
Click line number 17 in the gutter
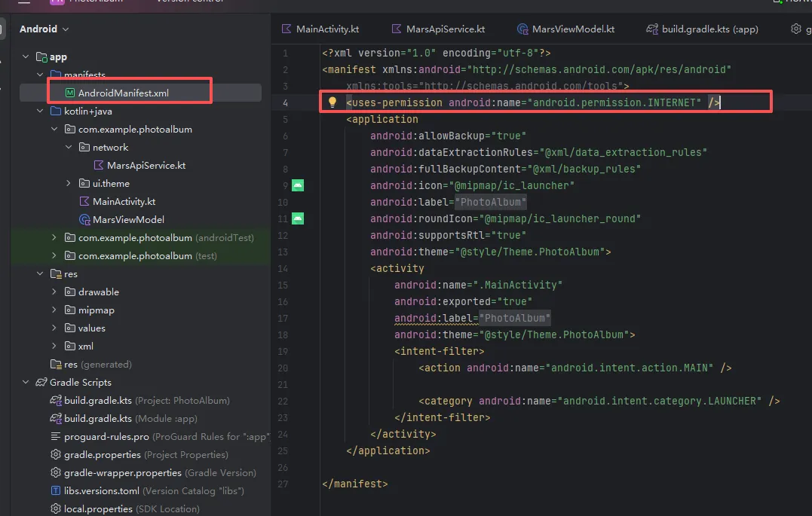click(x=283, y=319)
